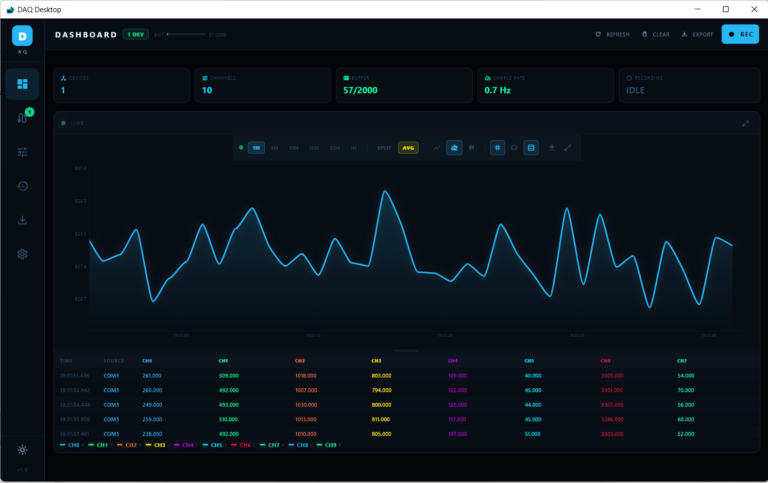768x483 pixels.
Task: Open the devices view in sidebar
Action: pos(22,118)
